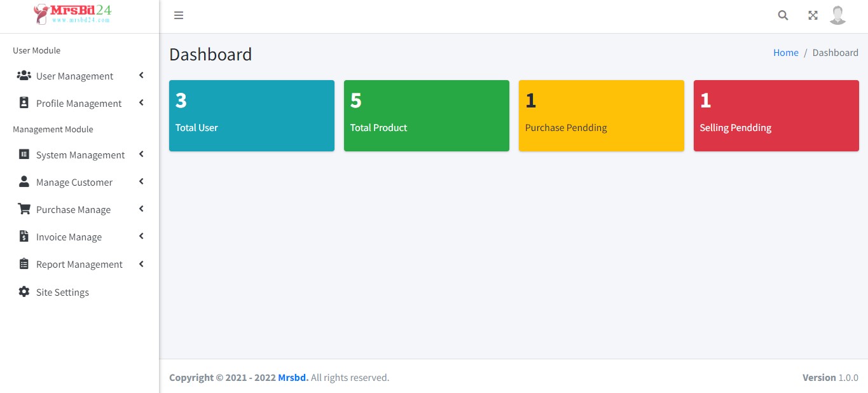Click the search magnifier in the top bar
Viewport: 868px width, 393px height.
pyautogui.click(x=782, y=15)
